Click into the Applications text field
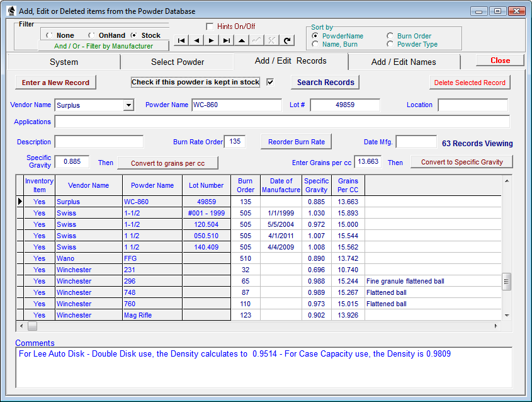This screenshot has height=402, width=532. [281, 122]
